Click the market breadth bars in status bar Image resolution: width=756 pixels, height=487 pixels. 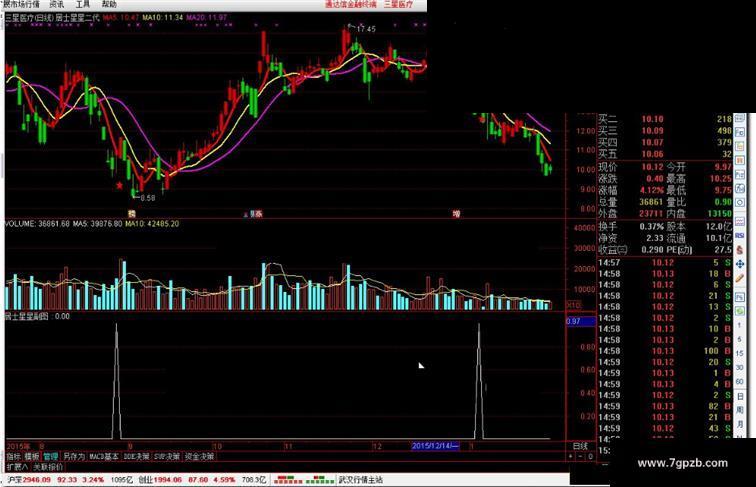pyautogui.click(x=304, y=480)
